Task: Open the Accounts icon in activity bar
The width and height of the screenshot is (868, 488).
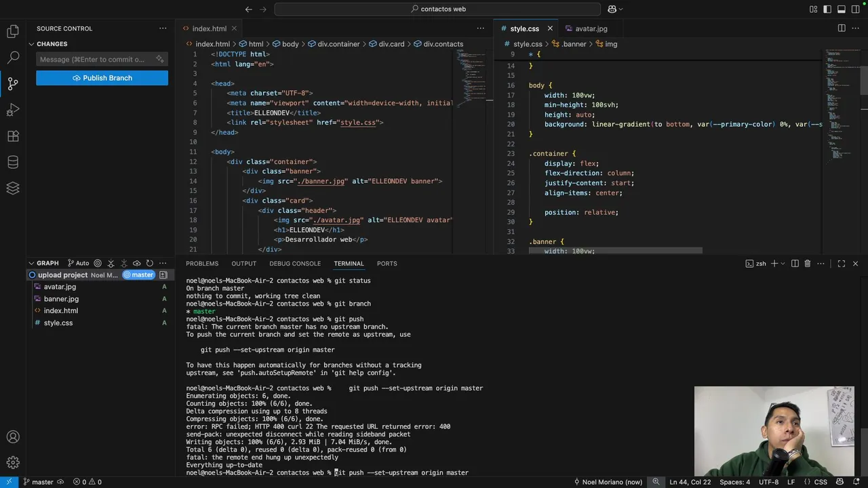Action: 13,437
